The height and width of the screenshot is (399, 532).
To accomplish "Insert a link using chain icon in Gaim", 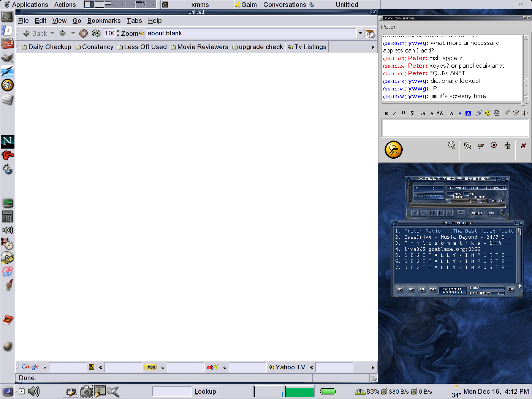I will pyautogui.click(x=479, y=113).
